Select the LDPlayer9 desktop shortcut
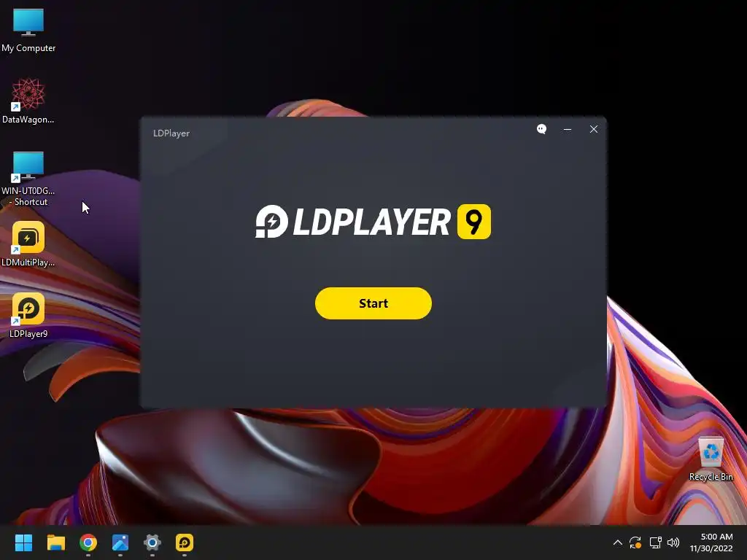Screen dimensions: 747x560 point(28,315)
